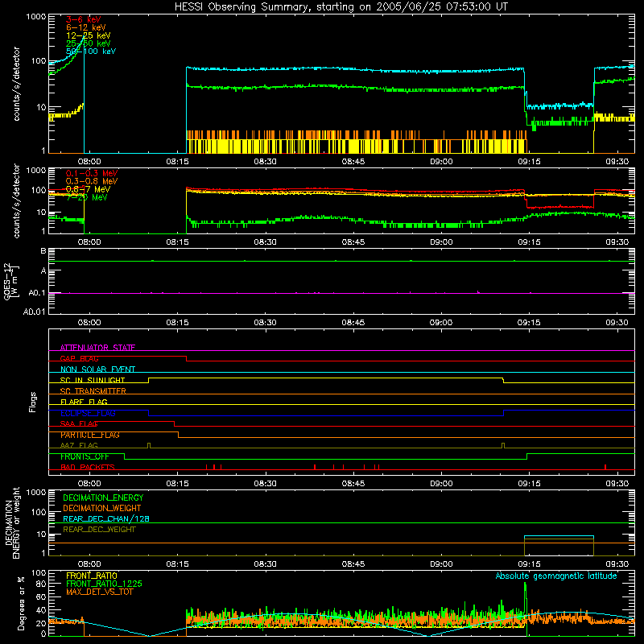This screenshot has width=644, height=644.
Task: Click the 50-100 keV legend label
Action: pos(91,52)
